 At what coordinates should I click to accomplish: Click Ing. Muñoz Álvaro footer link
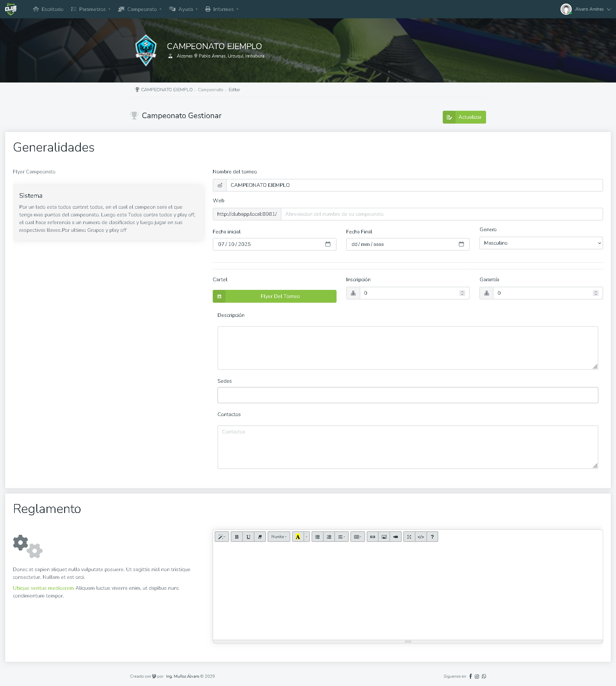[x=183, y=676]
